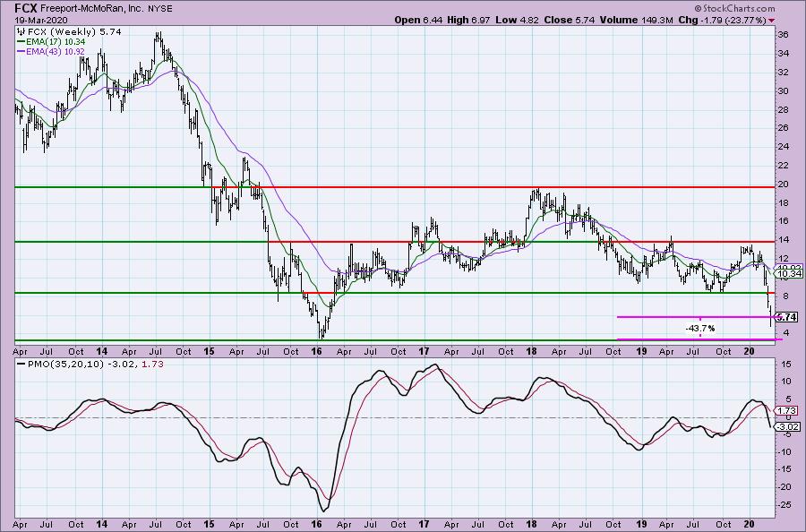
Task: Click year 18 on the price chart time axis
Action: pyautogui.click(x=531, y=352)
